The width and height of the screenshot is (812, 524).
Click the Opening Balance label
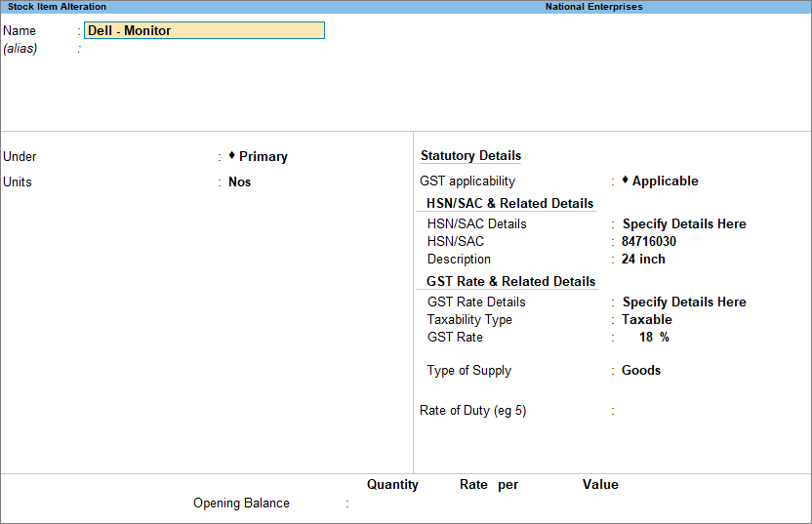(241, 504)
